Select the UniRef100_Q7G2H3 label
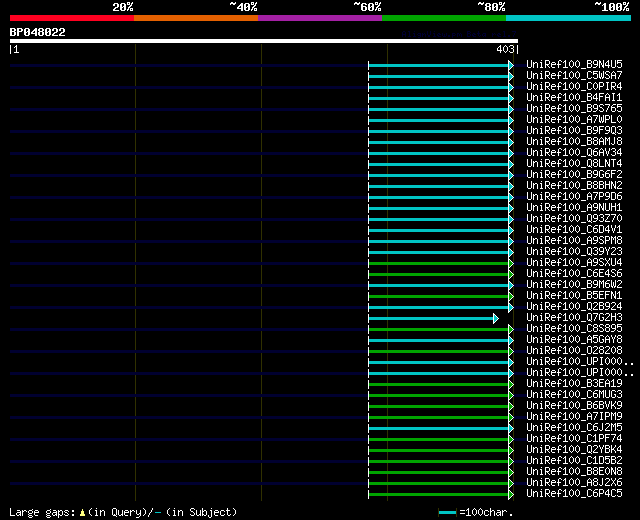The width and height of the screenshot is (640, 520). coord(574,318)
